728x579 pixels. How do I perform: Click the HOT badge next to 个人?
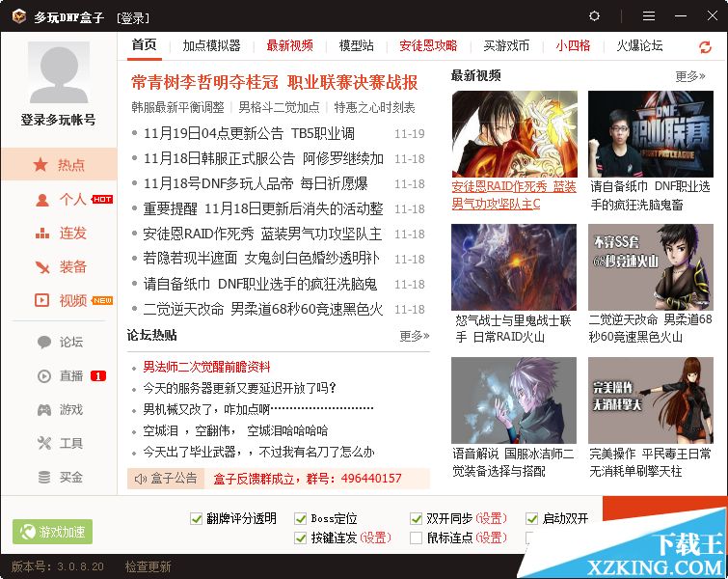(101, 200)
